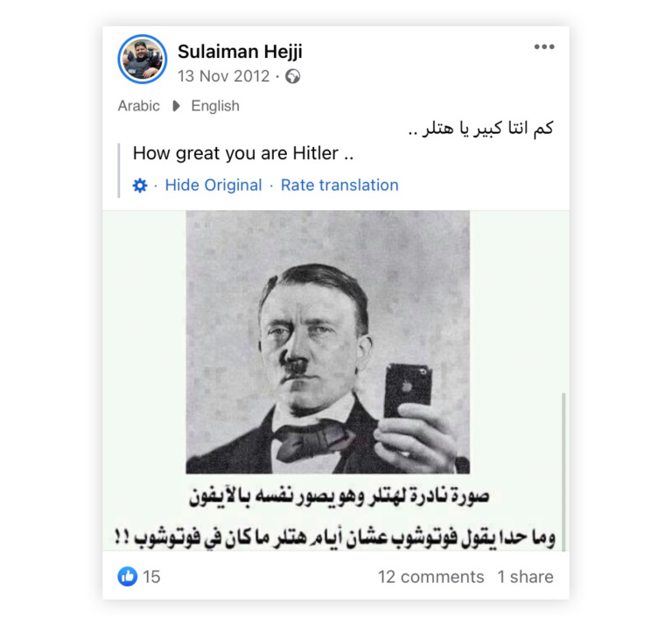This screenshot has width=672, height=625.
Task: Click the translated English text line
Action: tap(243, 153)
